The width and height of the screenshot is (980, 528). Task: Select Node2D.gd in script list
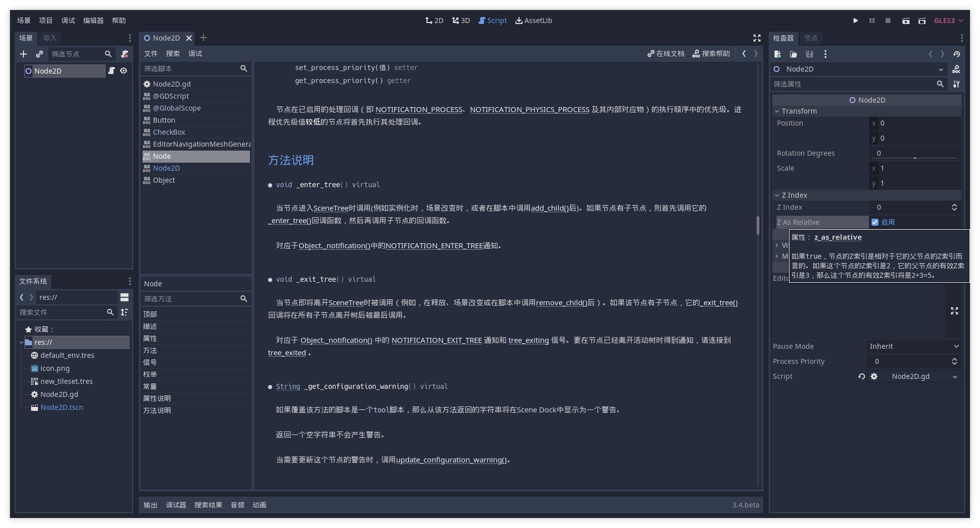click(x=195, y=84)
